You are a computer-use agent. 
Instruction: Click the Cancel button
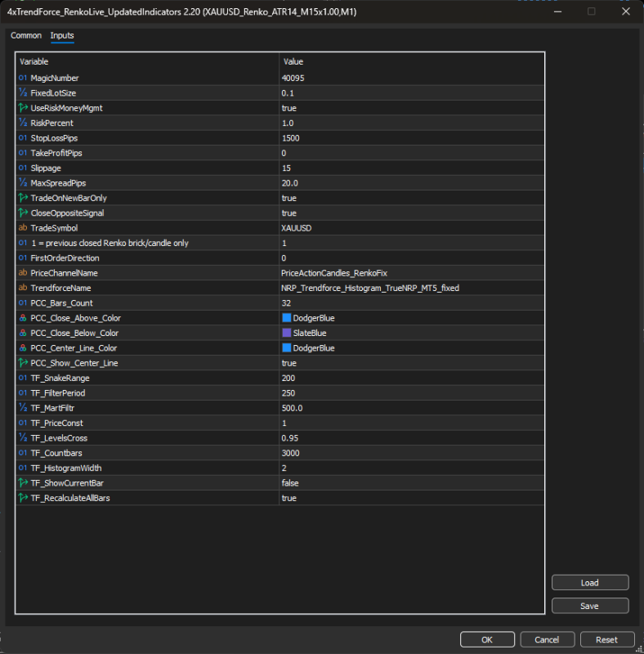pyautogui.click(x=547, y=639)
